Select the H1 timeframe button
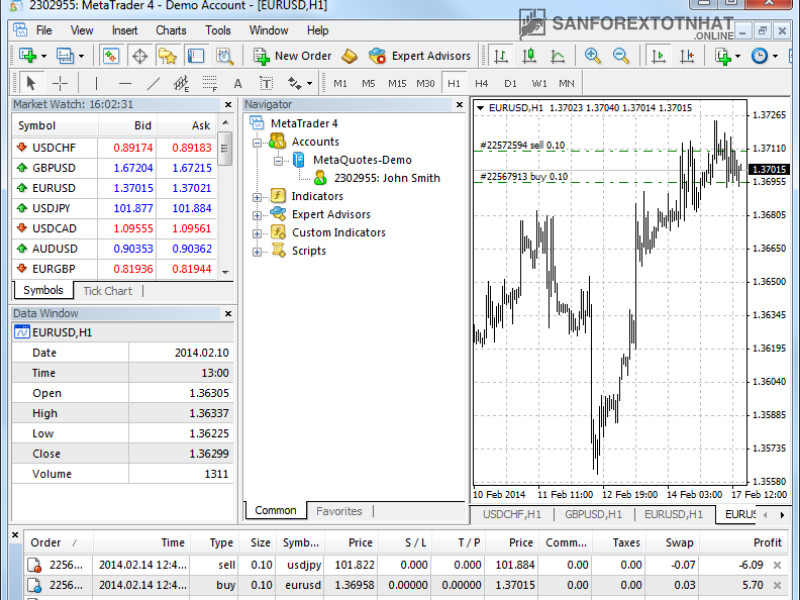Screen dimensions: 800x600 tap(454, 83)
